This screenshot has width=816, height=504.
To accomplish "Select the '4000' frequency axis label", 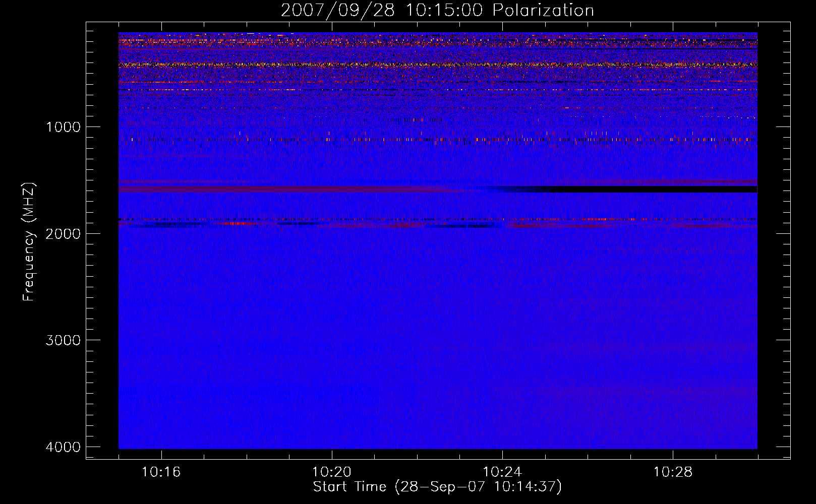I will coord(63,447).
